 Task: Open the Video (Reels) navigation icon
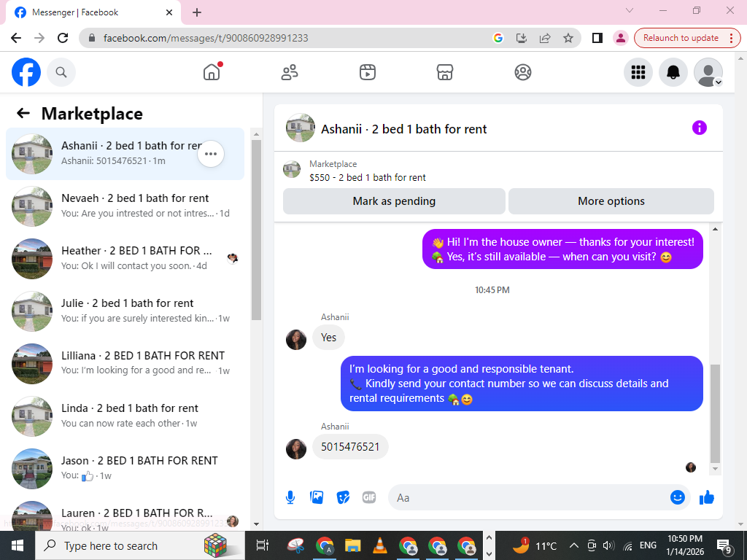click(x=368, y=72)
